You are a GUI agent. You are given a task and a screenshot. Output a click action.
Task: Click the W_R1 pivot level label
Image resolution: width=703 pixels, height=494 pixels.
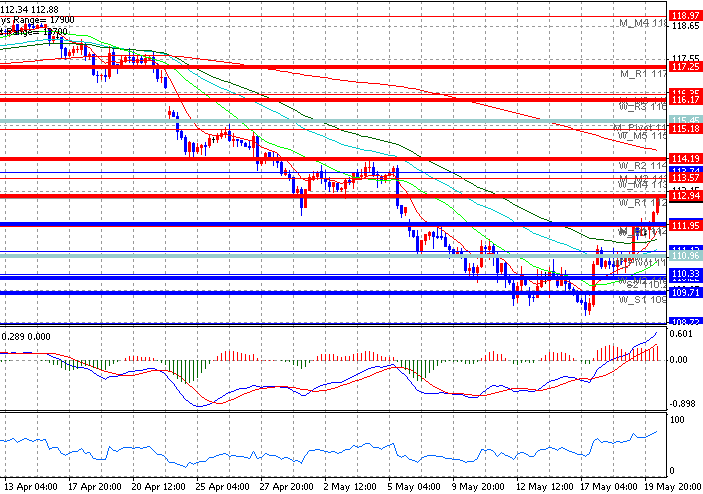coord(643,203)
